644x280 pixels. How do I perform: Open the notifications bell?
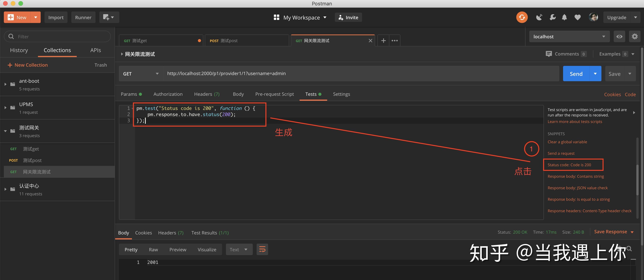[564, 17]
